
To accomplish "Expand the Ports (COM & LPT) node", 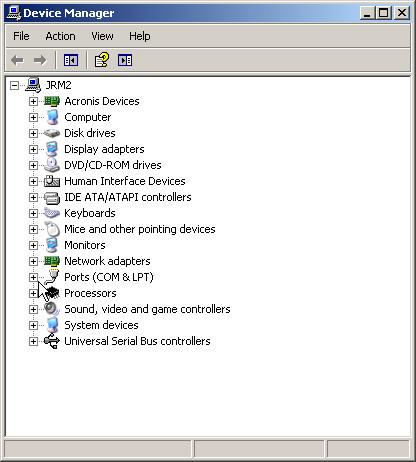I will 33,277.
